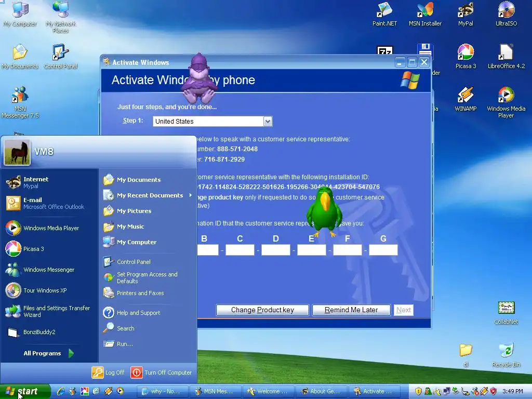Click the green parrot agent character
This screenshot has height=399, width=532.
point(325,211)
